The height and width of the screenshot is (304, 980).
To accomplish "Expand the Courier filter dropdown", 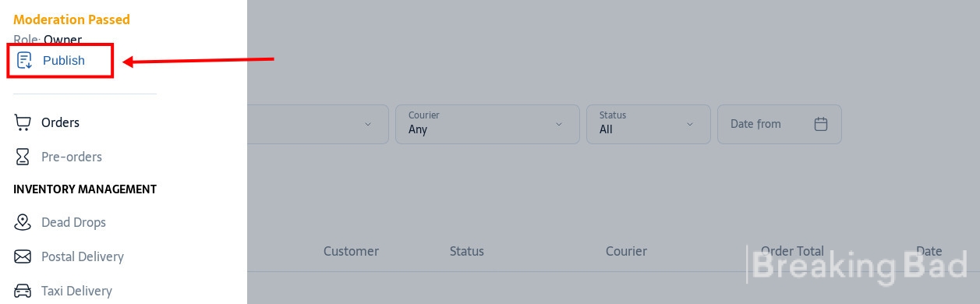I will (487, 124).
